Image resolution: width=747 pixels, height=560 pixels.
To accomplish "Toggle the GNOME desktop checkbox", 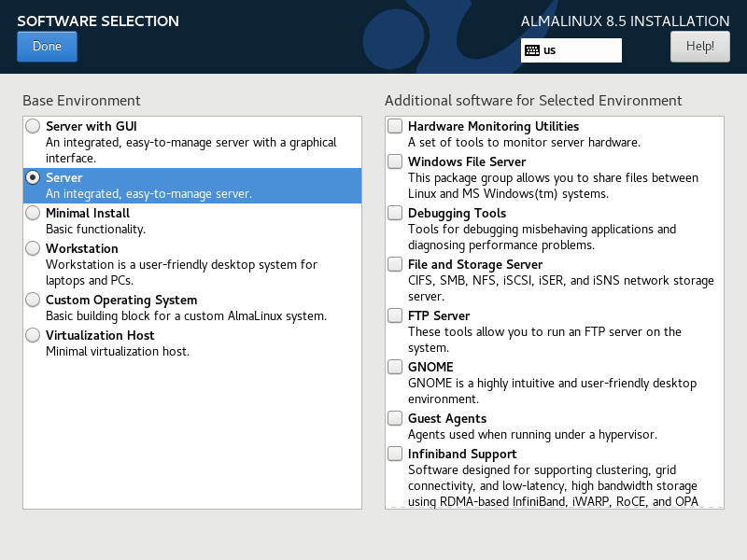I will 396,367.
